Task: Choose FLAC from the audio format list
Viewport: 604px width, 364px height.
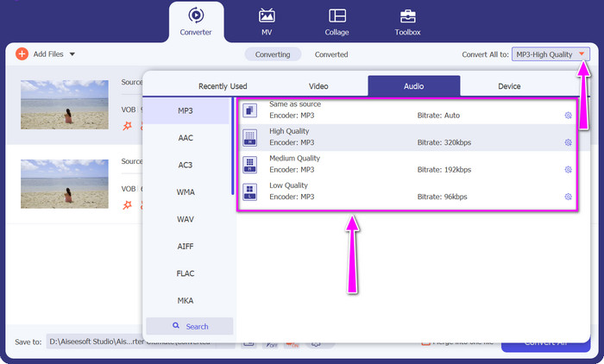Action: coord(186,273)
